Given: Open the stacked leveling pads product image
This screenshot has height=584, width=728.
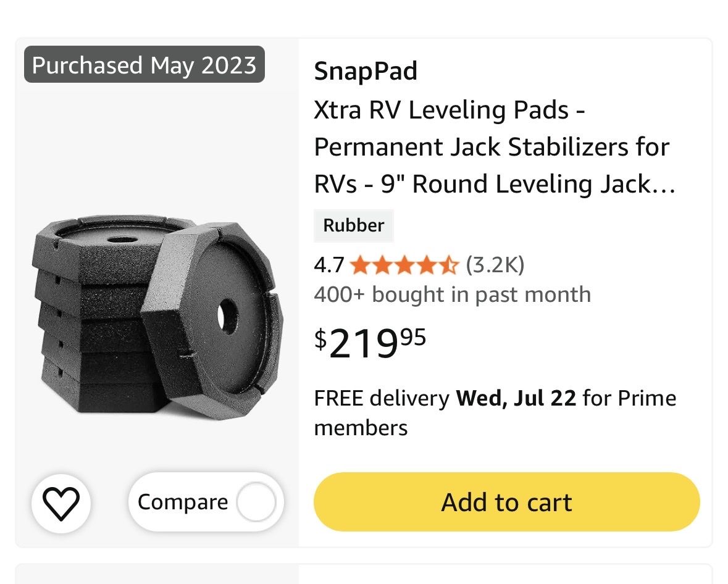Looking at the screenshot, I should (157, 317).
